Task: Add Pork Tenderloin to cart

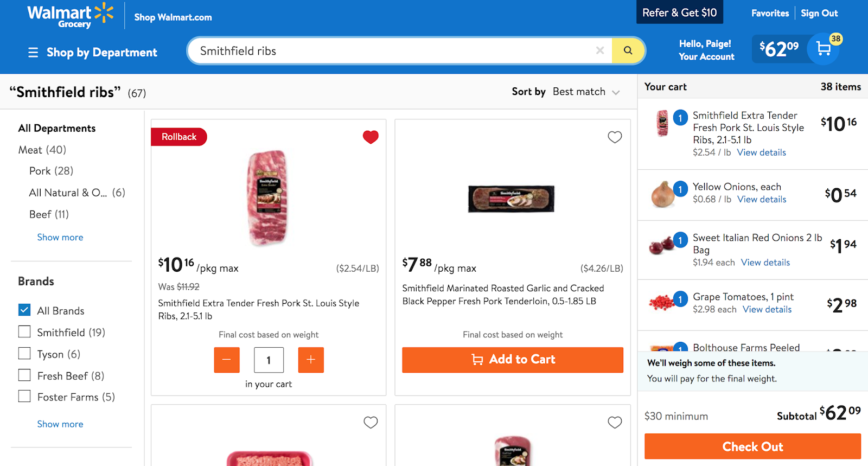Action: (513, 360)
